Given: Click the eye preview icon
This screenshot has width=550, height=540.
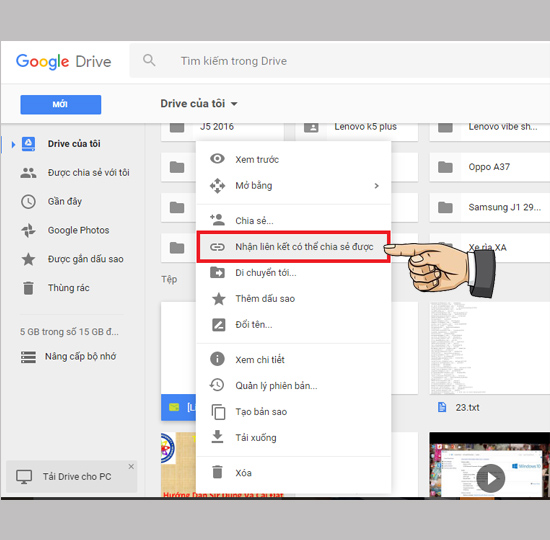Looking at the screenshot, I should [x=217, y=159].
